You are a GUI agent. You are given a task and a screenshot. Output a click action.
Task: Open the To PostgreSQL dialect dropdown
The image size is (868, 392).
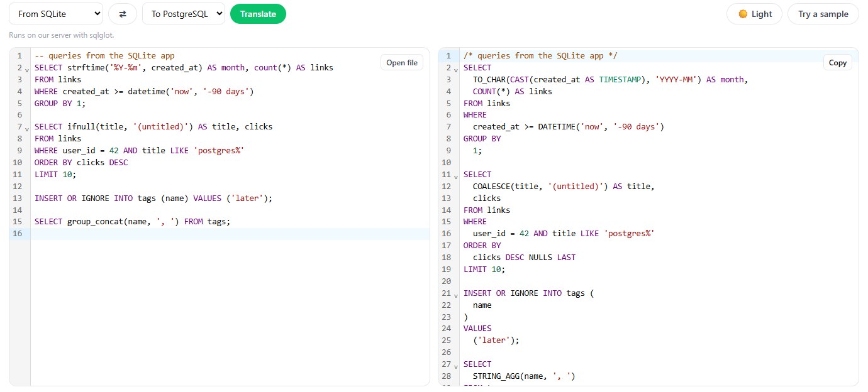click(184, 14)
